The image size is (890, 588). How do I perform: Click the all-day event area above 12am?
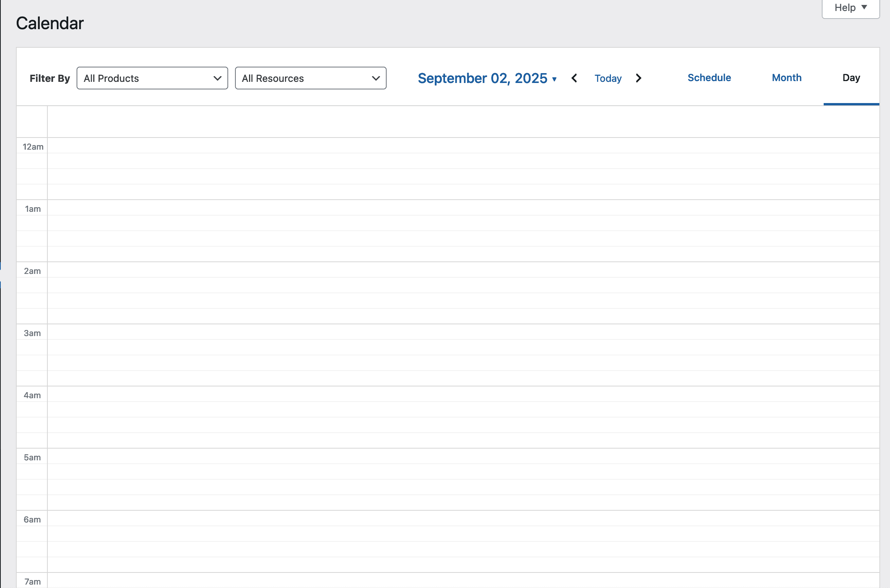click(455, 121)
